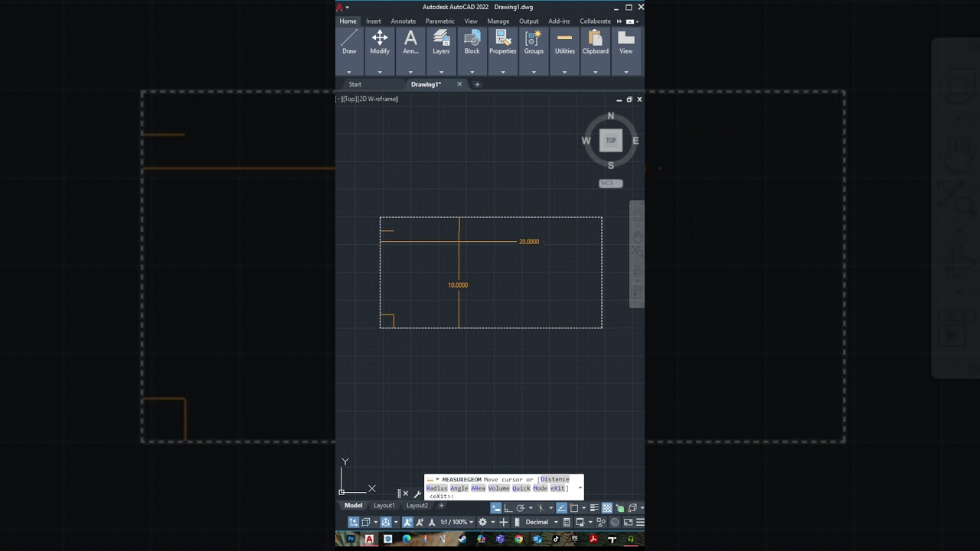Open recent commands icon in command line

[433, 479]
